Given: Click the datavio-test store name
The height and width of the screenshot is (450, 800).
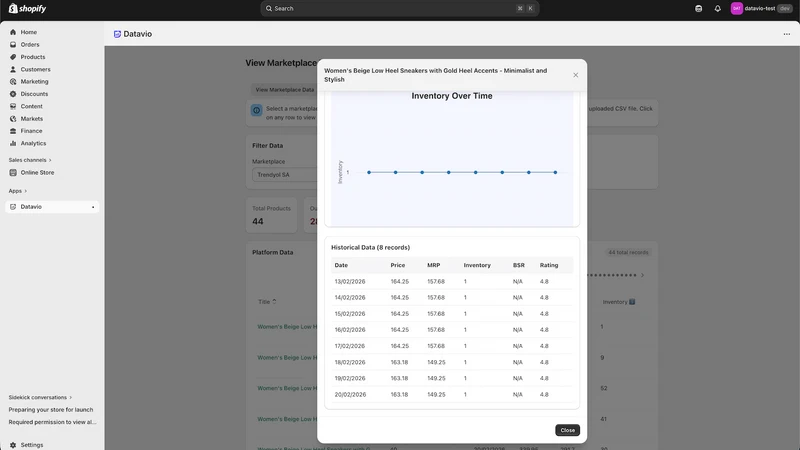Looking at the screenshot, I should click(x=760, y=8).
